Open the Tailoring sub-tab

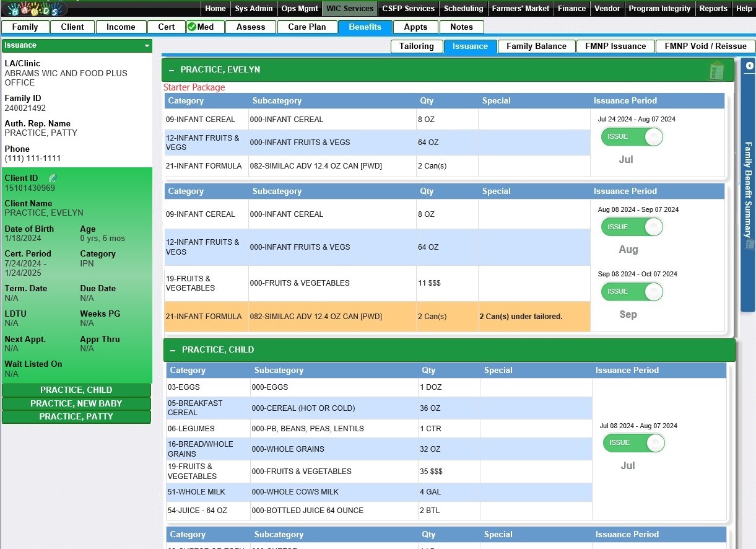coord(416,46)
